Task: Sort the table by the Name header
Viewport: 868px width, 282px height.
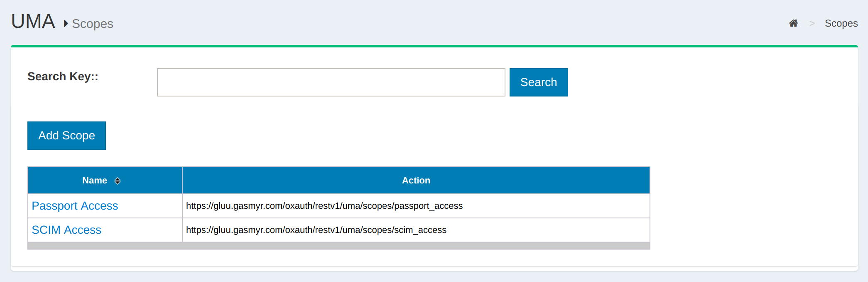Action: point(95,181)
